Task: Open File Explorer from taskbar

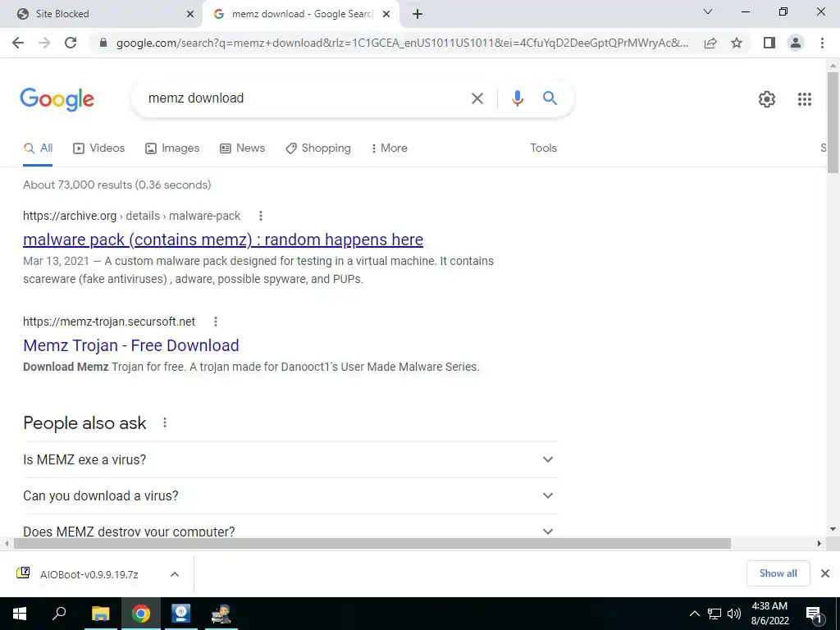Action: [100, 614]
